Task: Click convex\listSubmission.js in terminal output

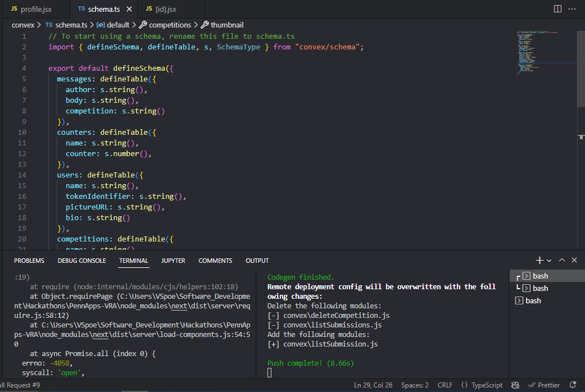Action: (x=330, y=344)
